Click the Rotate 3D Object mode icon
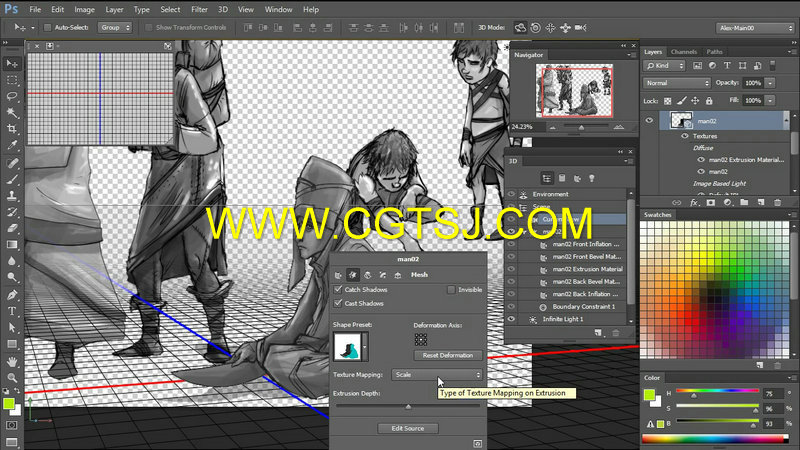 pos(520,28)
